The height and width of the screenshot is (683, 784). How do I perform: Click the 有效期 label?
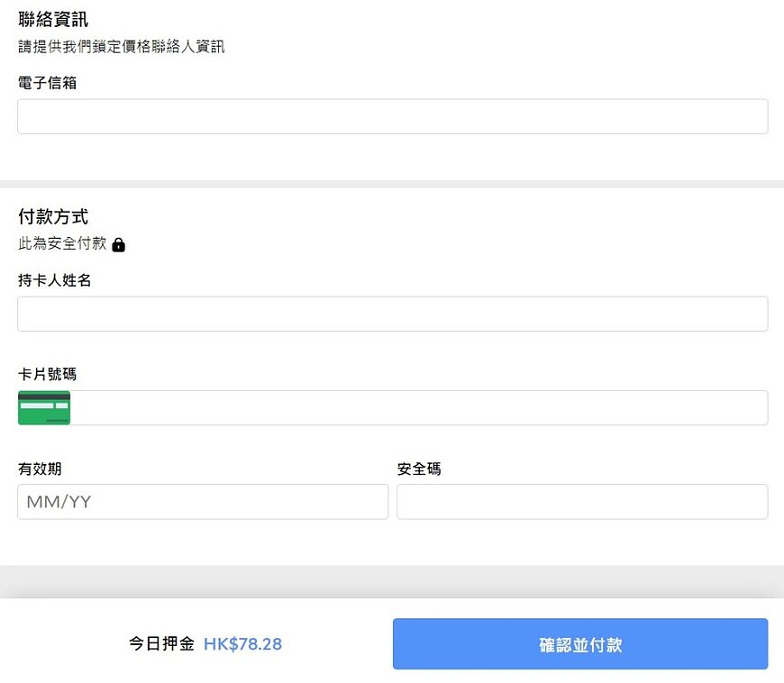[x=40, y=469]
